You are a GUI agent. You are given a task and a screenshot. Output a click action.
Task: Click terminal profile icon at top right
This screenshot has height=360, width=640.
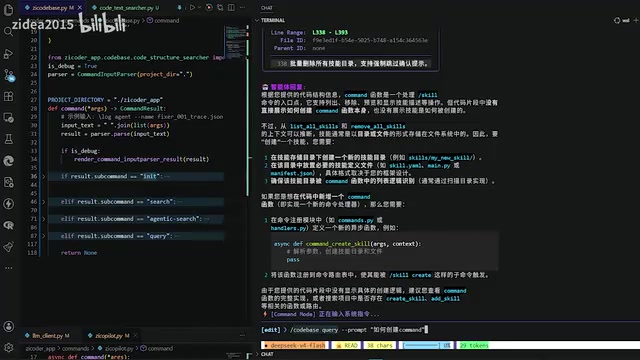621,20
